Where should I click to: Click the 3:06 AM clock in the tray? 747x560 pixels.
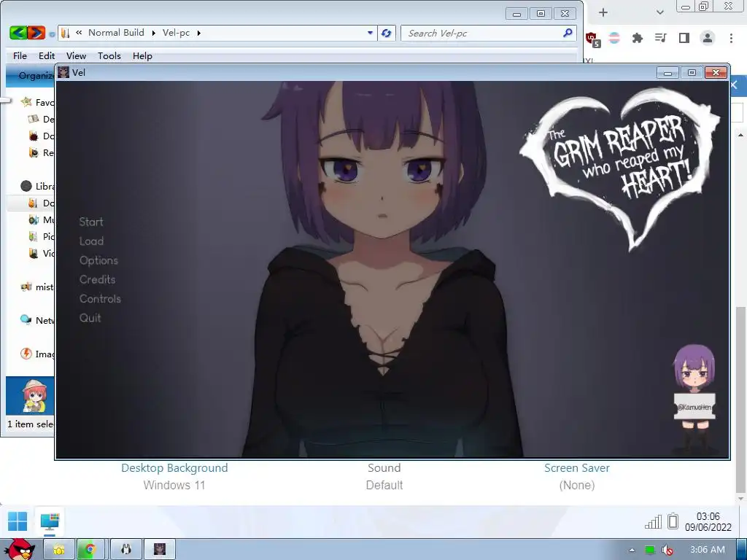click(708, 550)
